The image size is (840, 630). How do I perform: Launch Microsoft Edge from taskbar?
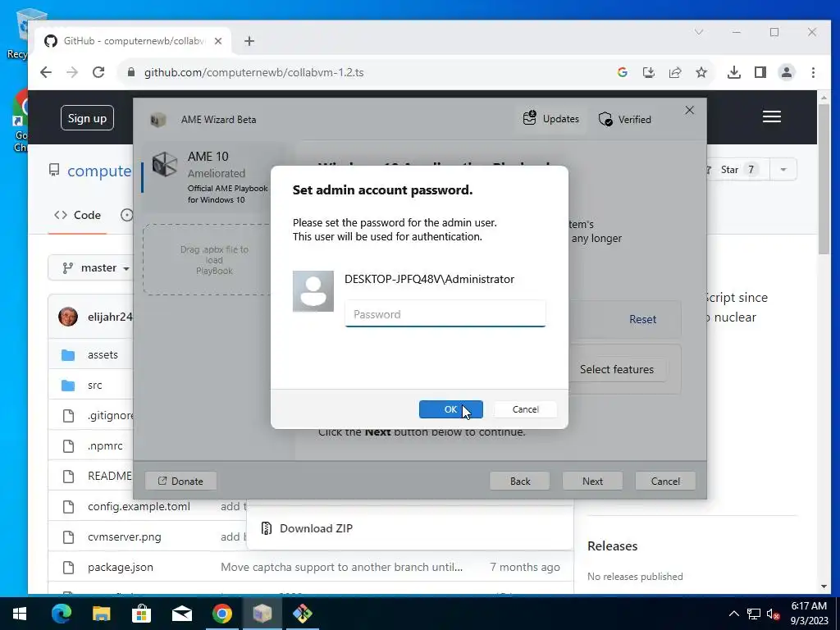61,614
